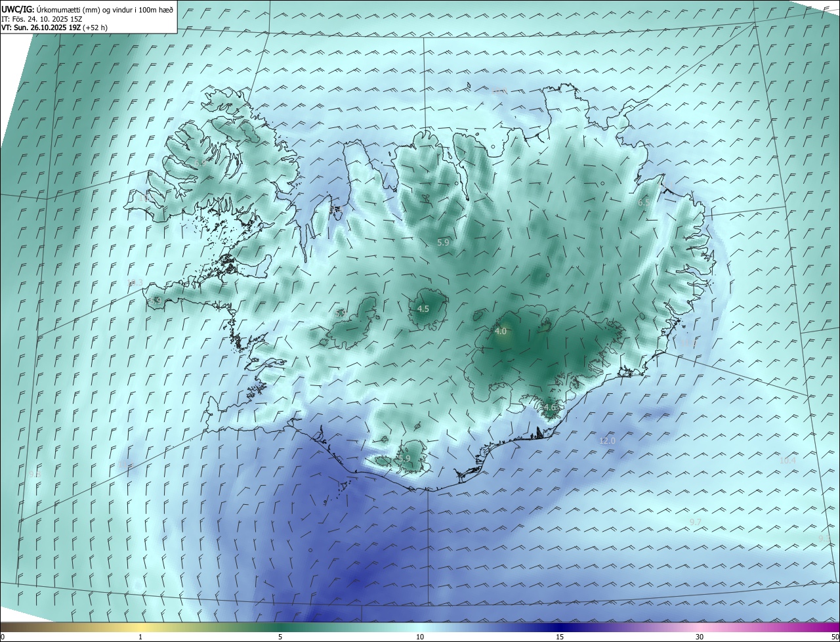Click the 5.9 value directly north of the 4.5 label
This screenshot has width=840, height=642.
point(443,242)
